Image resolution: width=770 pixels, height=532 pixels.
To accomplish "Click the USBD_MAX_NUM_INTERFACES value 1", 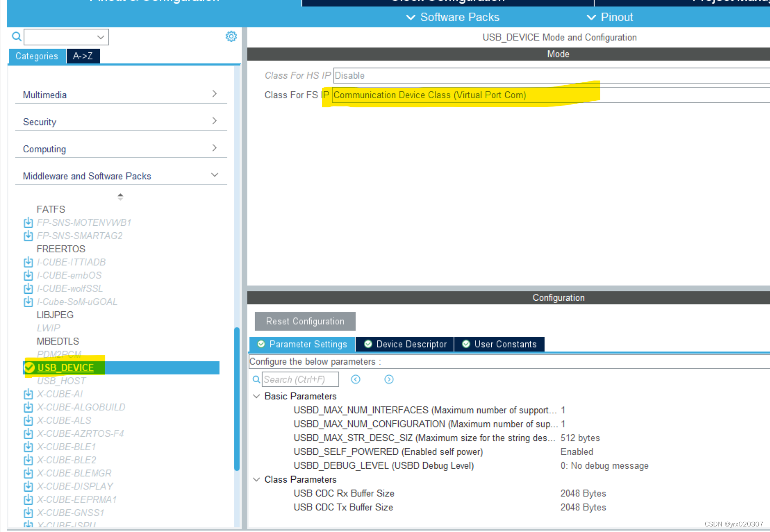I will click(563, 410).
